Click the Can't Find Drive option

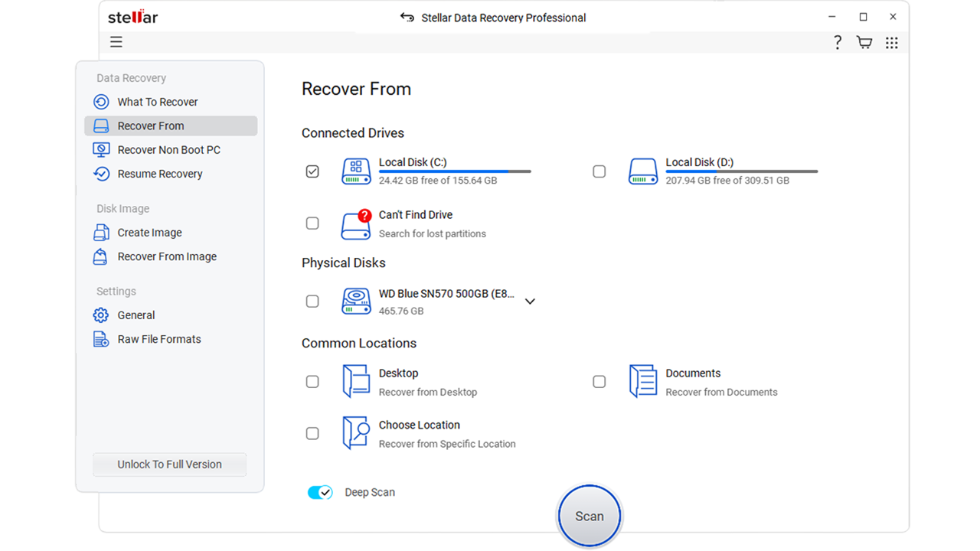(416, 215)
